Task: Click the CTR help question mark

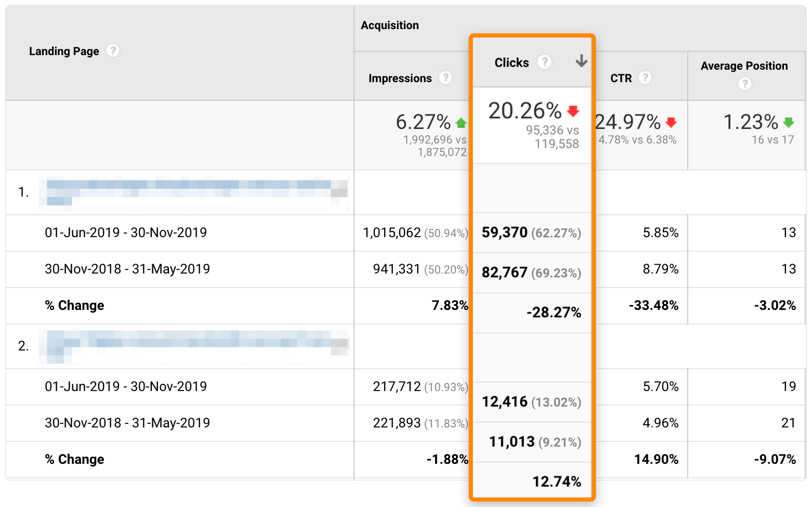Action: click(x=645, y=78)
